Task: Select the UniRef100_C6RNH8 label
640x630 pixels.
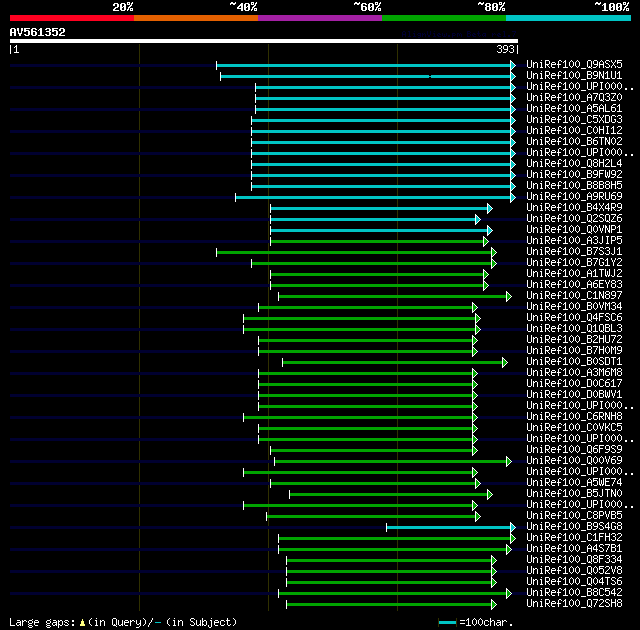Action: pyautogui.click(x=574, y=417)
